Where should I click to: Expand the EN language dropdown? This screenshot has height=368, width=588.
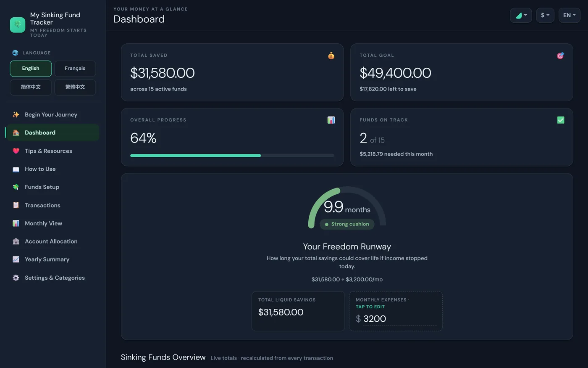pyautogui.click(x=570, y=15)
